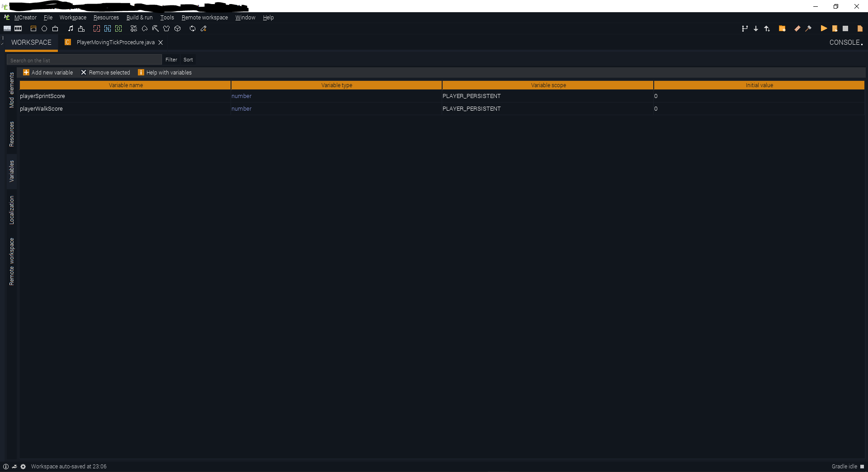The width and height of the screenshot is (868, 472).
Task: Close the PlayerMovingTickProcedure.java tab
Action: coord(160,42)
